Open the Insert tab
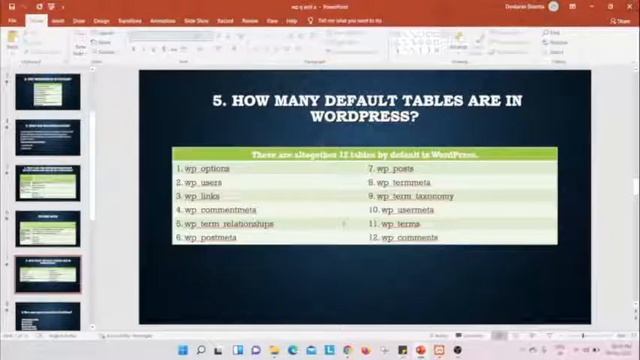The height and width of the screenshot is (360, 640). pos(58,21)
